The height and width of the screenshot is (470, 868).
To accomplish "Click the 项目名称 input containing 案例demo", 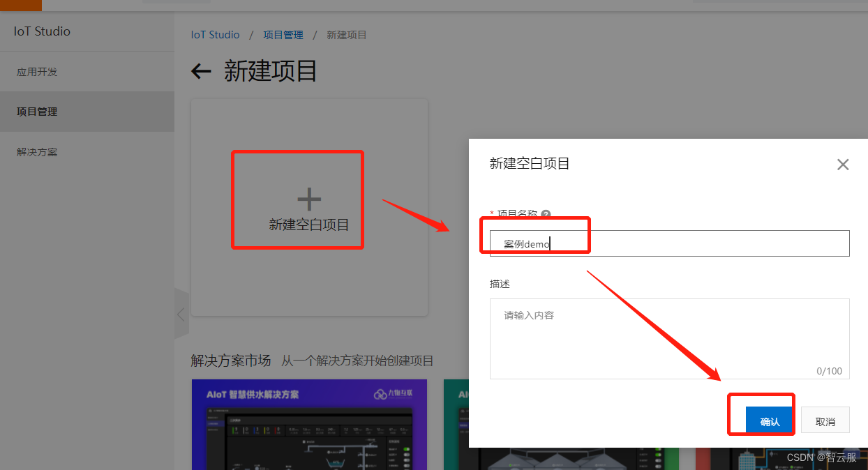I will tap(670, 243).
